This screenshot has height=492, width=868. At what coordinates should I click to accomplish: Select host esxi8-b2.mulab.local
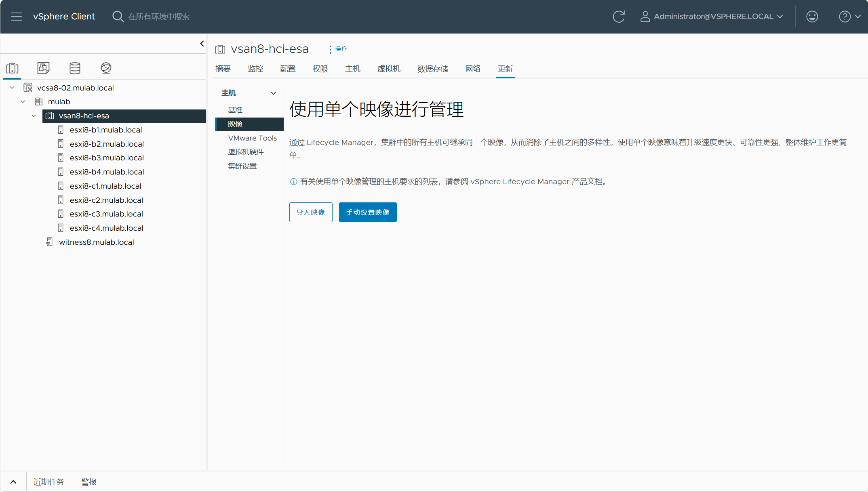(107, 144)
